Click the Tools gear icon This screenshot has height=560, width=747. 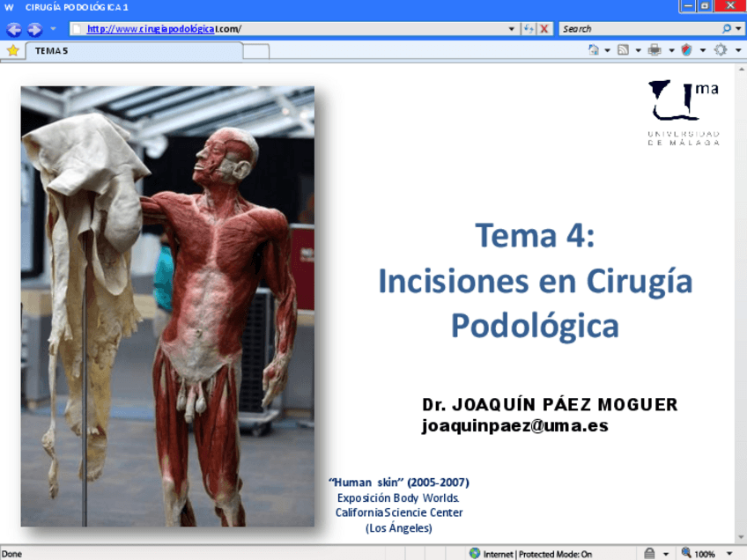pos(721,50)
